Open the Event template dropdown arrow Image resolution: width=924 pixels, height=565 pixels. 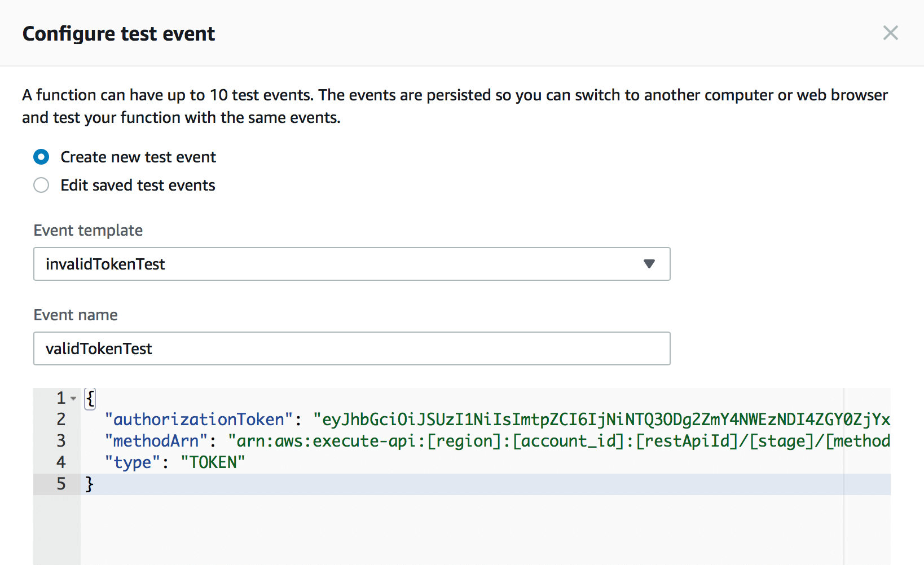pyautogui.click(x=649, y=264)
